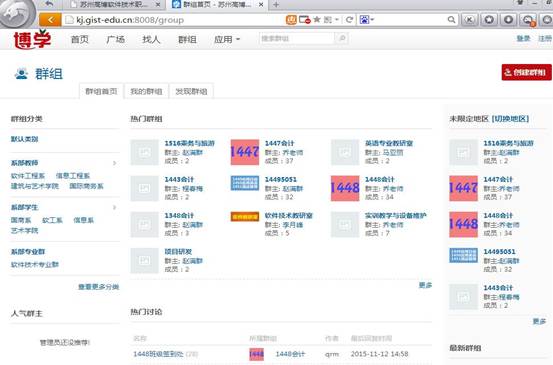This screenshot has height=365, width=553.
Task: Expand the 应用 dropdown menu
Action: coord(227,39)
